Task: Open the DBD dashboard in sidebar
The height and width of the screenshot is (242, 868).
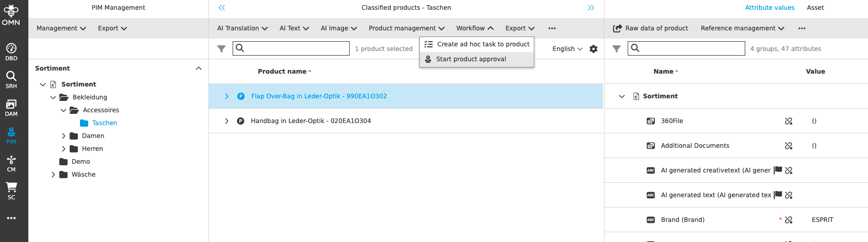Action: pyautogui.click(x=11, y=52)
